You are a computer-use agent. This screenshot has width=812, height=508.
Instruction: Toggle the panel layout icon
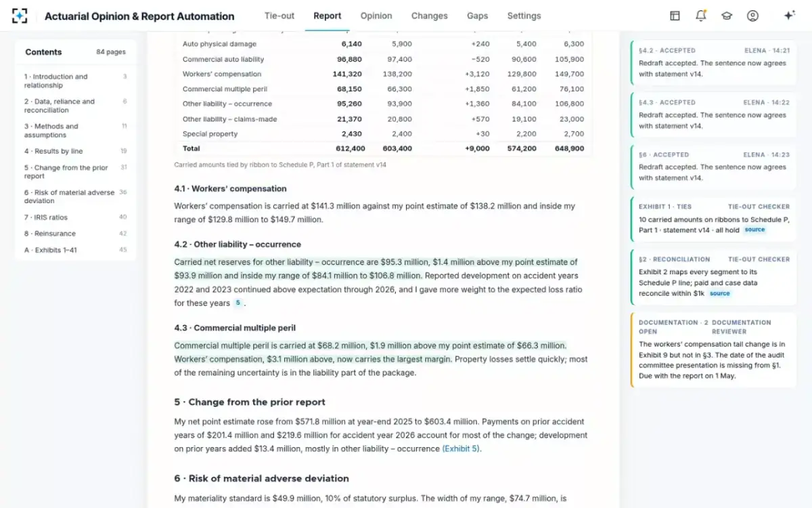click(x=675, y=16)
